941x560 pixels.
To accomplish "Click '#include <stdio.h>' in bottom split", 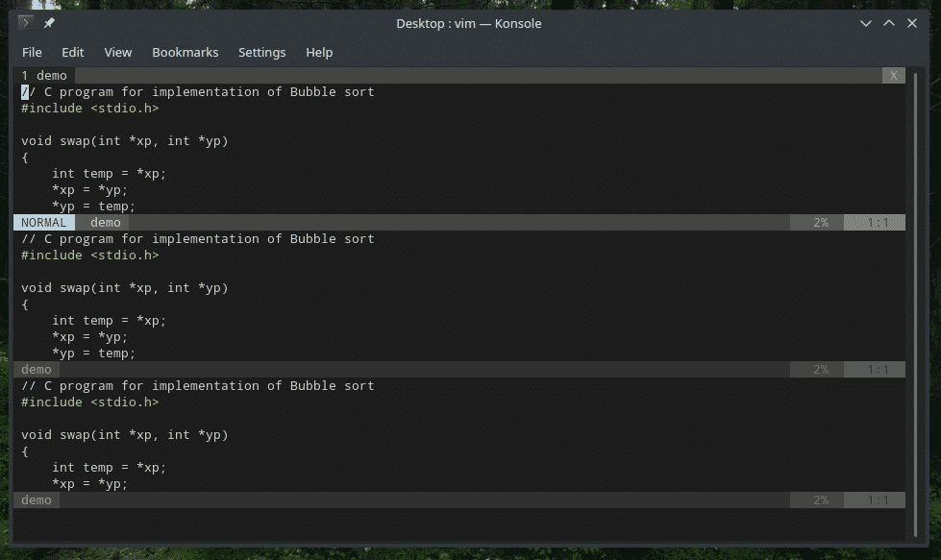I will click(x=90, y=402).
